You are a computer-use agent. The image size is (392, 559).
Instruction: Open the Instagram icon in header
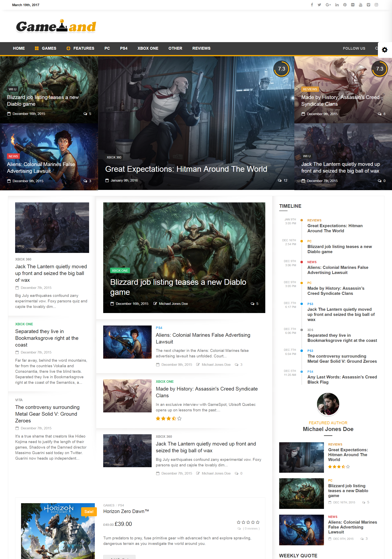tap(376, 5)
